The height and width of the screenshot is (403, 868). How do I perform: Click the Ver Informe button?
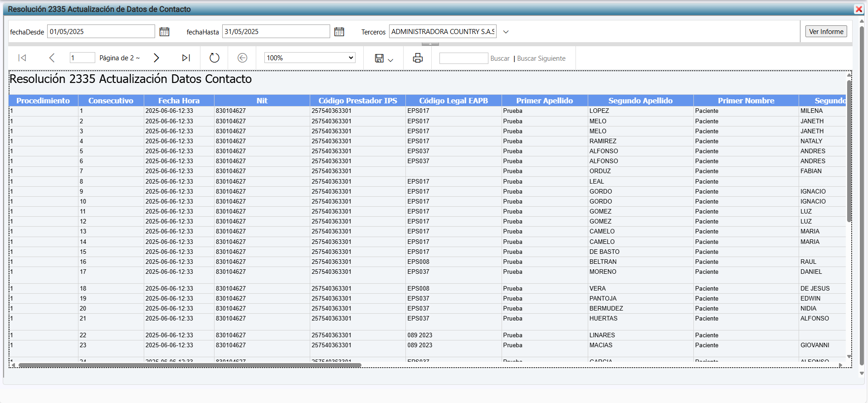click(826, 32)
